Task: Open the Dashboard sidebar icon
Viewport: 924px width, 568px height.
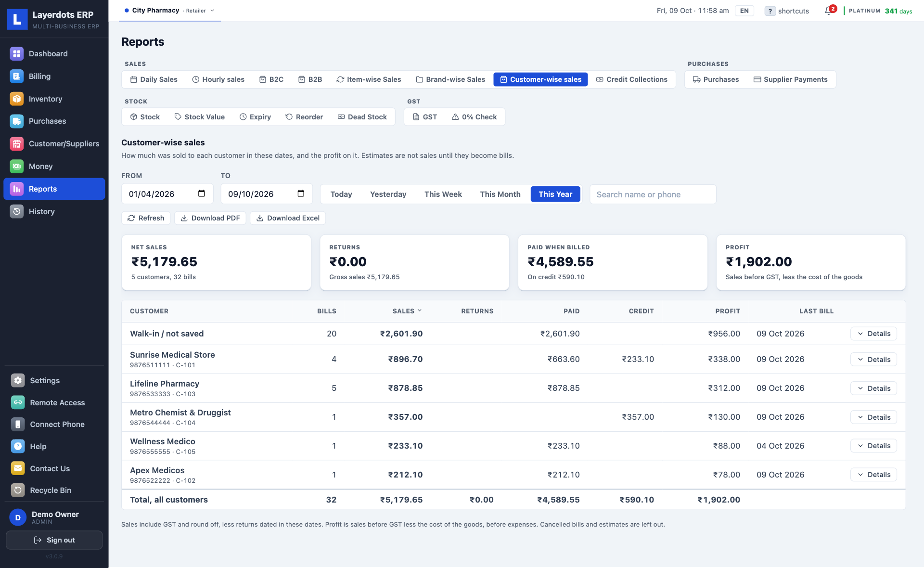Action: tap(17, 54)
